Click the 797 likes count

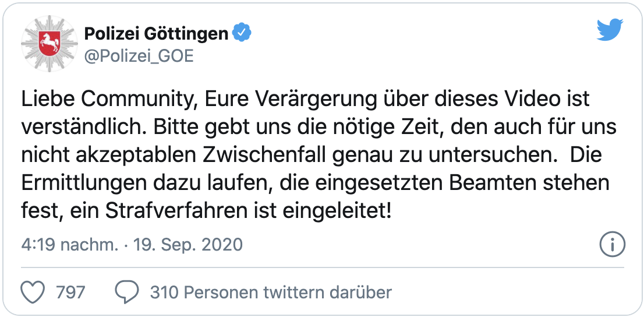coord(70,293)
